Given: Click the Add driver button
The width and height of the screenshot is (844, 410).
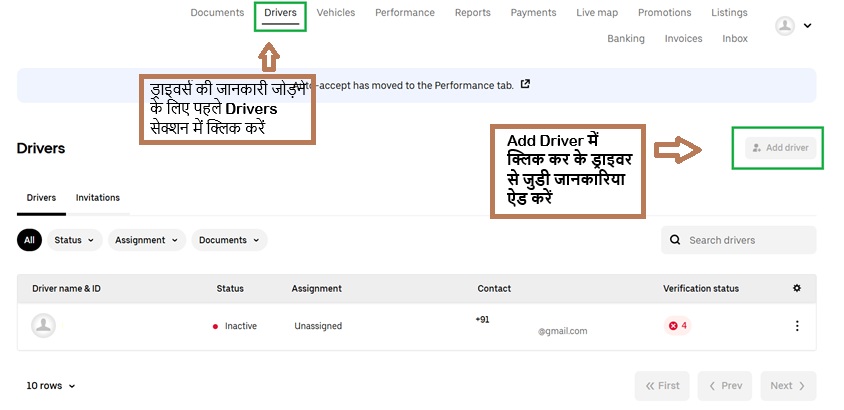Looking at the screenshot, I should 780,148.
